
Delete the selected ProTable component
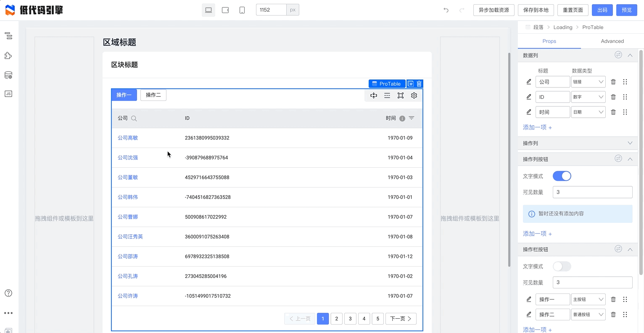(x=419, y=84)
